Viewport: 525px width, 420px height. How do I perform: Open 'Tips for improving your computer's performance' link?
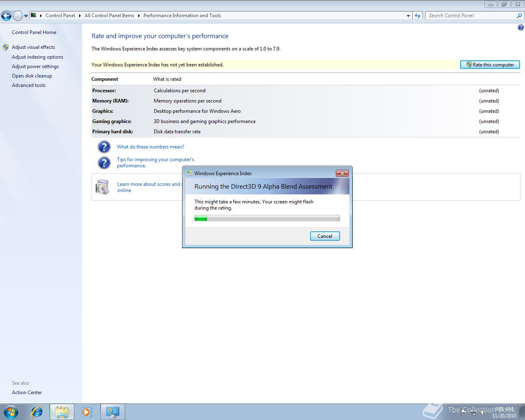coord(155,162)
